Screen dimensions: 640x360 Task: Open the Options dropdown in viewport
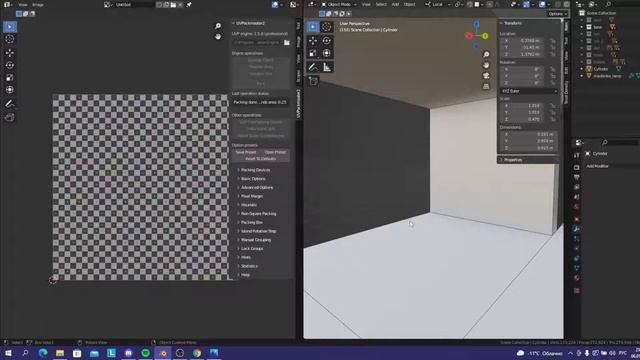pyautogui.click(x=558, y=14)
